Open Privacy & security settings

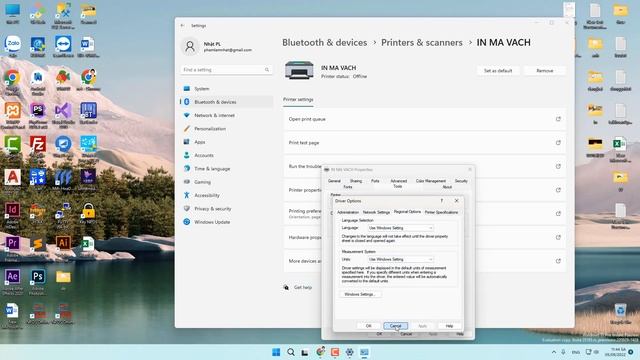(x=227, y=209)
